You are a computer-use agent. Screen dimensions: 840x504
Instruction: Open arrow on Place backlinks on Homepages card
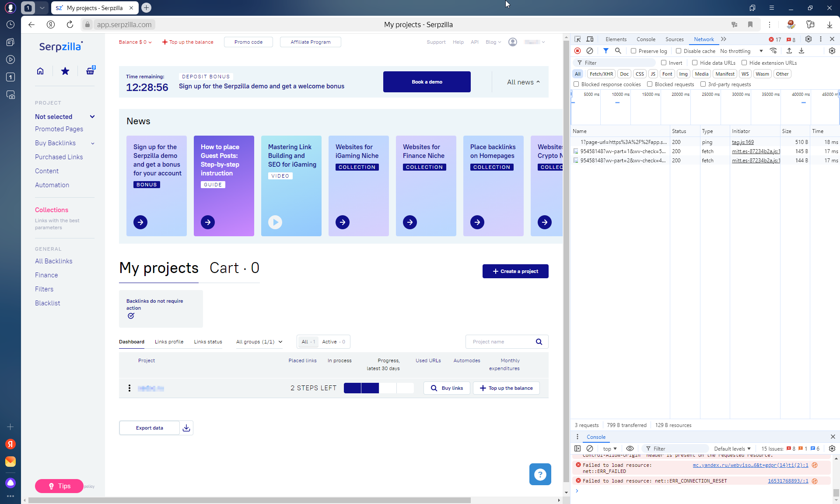(x=477, y=222)
